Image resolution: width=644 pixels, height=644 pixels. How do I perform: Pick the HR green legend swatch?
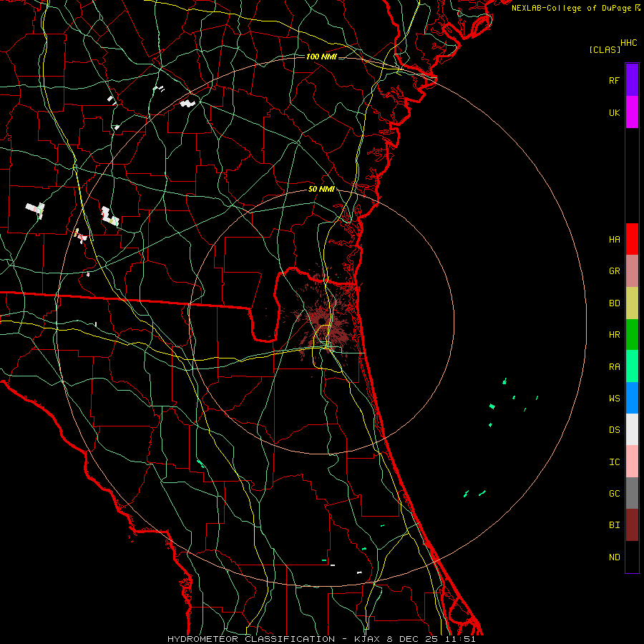point(632,335)
